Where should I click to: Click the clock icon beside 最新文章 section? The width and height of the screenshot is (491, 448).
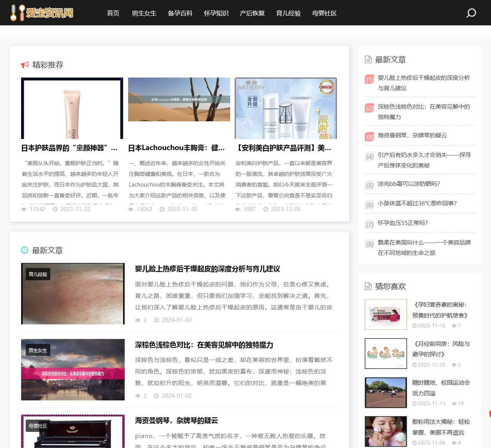coord(24,250)
